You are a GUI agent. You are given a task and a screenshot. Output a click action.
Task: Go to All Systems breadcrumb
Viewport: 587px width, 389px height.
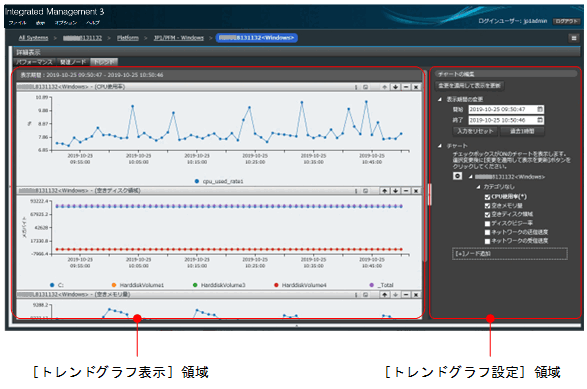click(x=33, y=38)
